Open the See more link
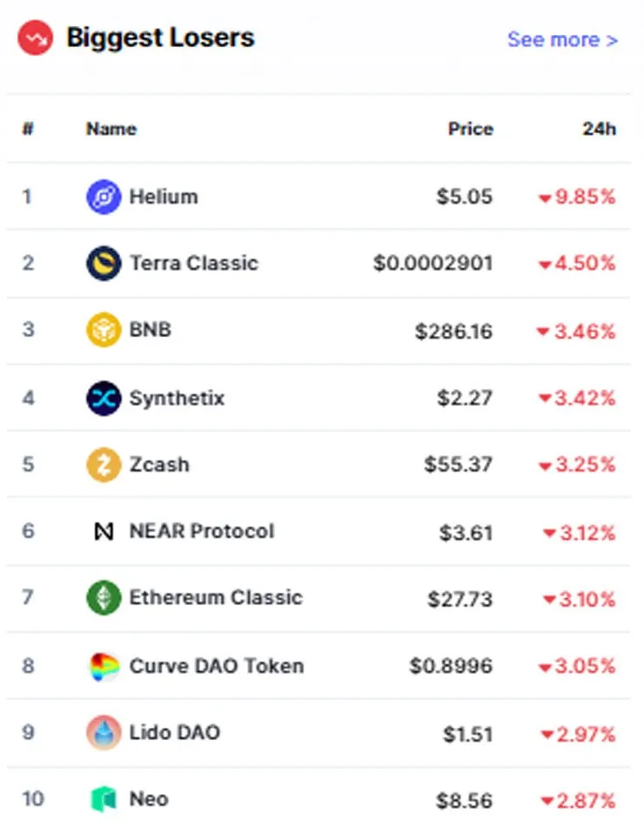Screen dimensions: 644x828 [562, 39]
